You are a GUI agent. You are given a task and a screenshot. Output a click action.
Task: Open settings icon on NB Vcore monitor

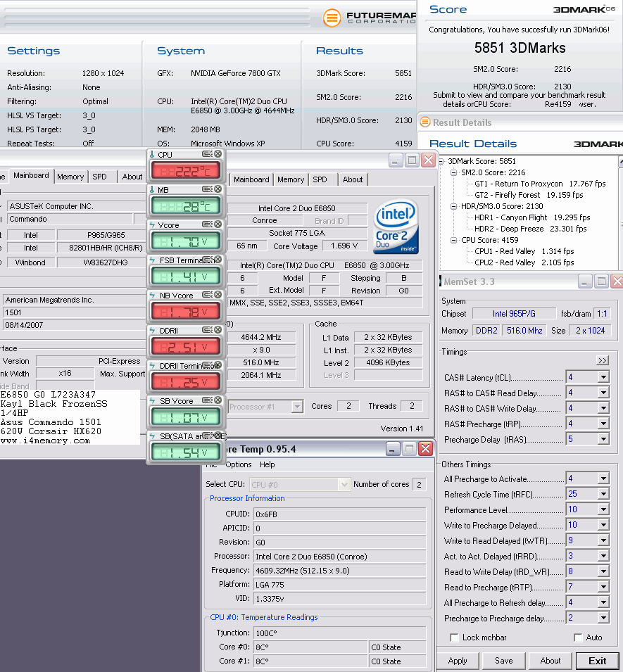coord(207,294)
